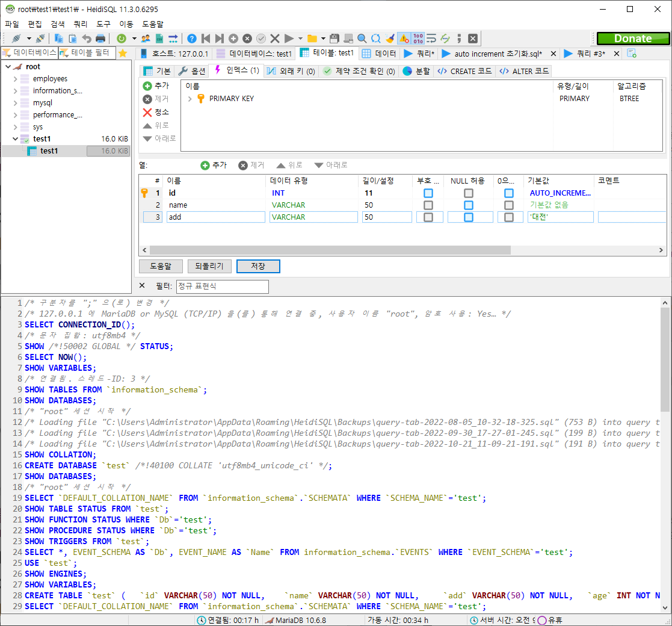Image resolution: width=672 pixels, height=626 pixels.
Task: Open the 외래 키 (0) tab
Action: [291, 71]
